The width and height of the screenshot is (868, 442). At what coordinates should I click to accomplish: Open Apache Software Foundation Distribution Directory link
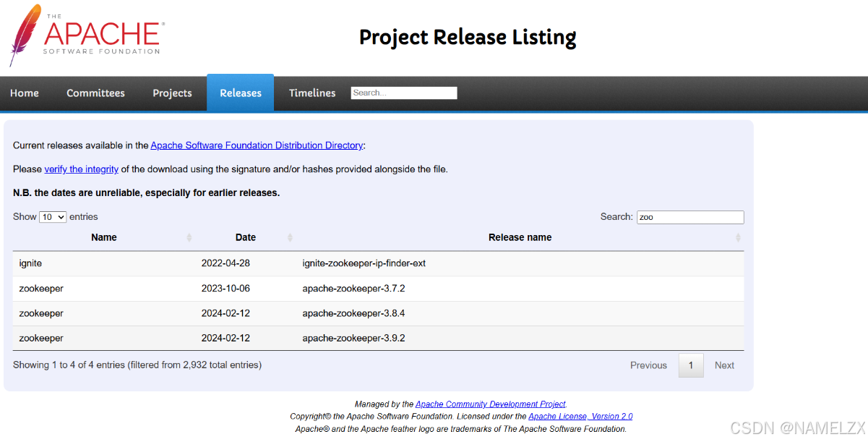pyautogui.click(x=257, y=145)
